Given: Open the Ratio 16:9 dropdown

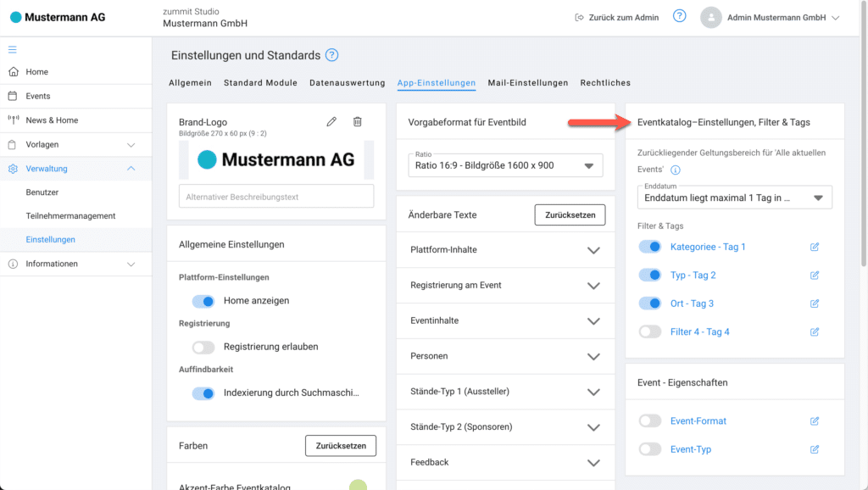Looking at the screenshot, I should pyautogui.click(x=504, y=165).
